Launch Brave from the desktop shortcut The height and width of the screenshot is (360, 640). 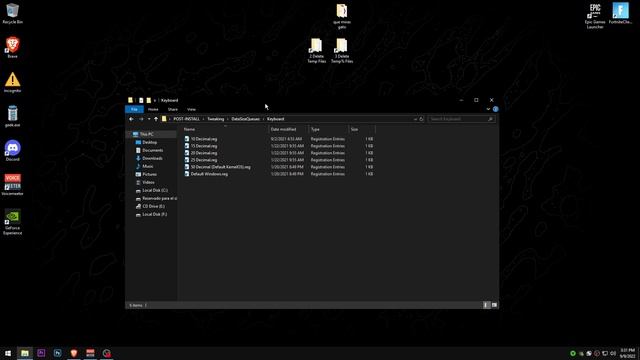pos(12,47)
